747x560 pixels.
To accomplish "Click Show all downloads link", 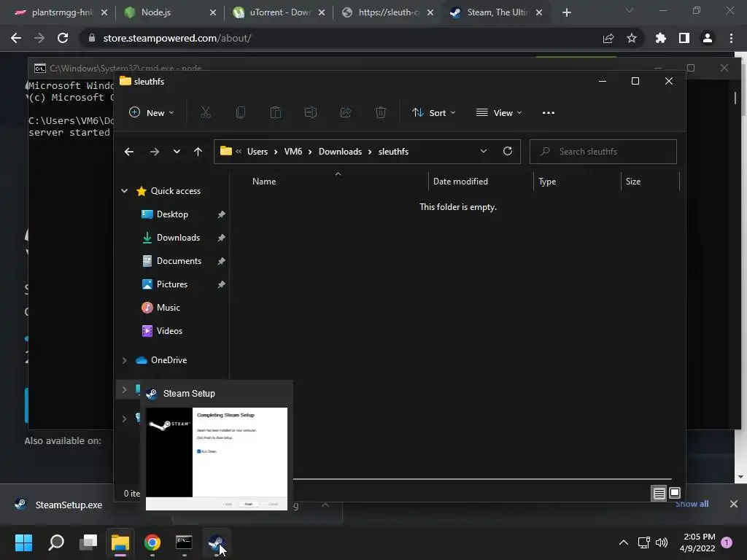I will point(692,504).
